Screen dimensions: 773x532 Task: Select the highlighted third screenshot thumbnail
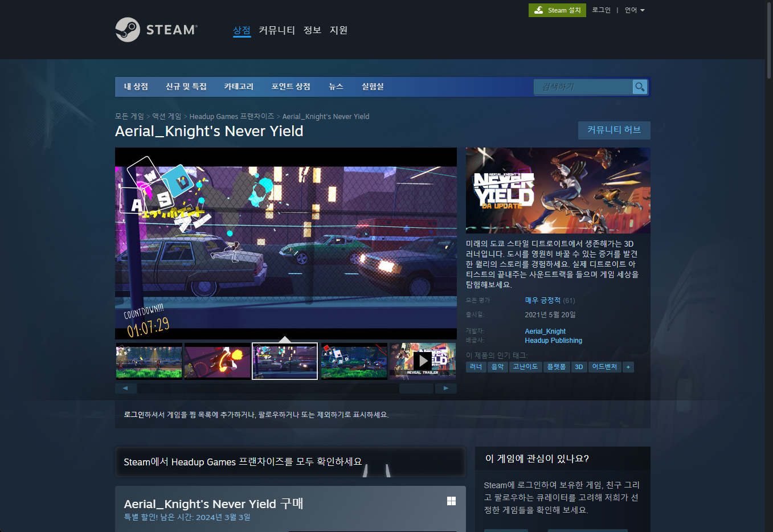[285, 361]
